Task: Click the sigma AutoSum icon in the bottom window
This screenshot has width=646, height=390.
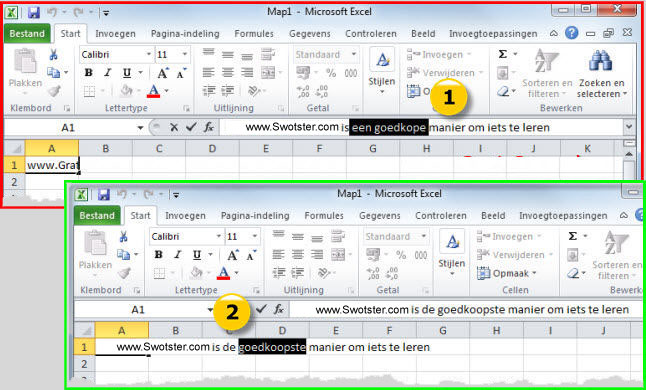Action: pos(573,236)
